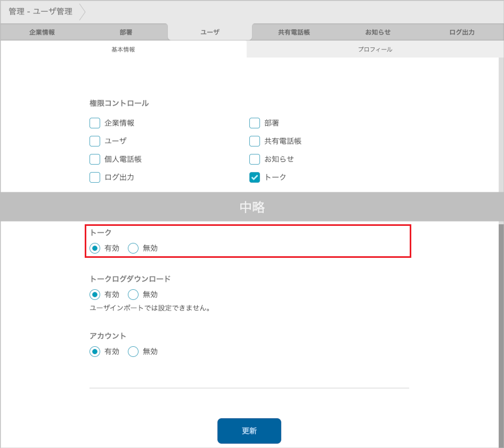Set トークログダウンロード to 無効
504x448 pixels.
[x=133, y=295]
